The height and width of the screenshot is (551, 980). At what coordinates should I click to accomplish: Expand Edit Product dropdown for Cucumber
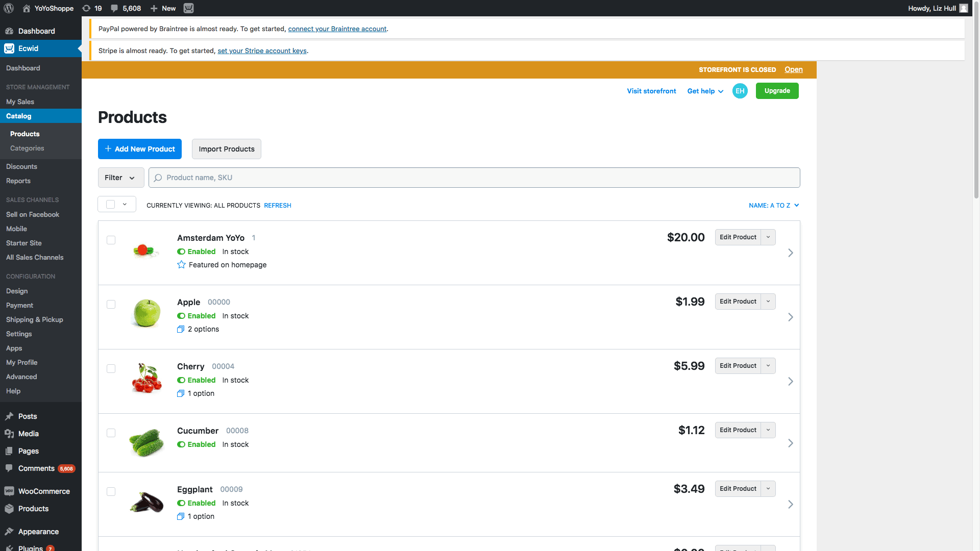(768, 430)
